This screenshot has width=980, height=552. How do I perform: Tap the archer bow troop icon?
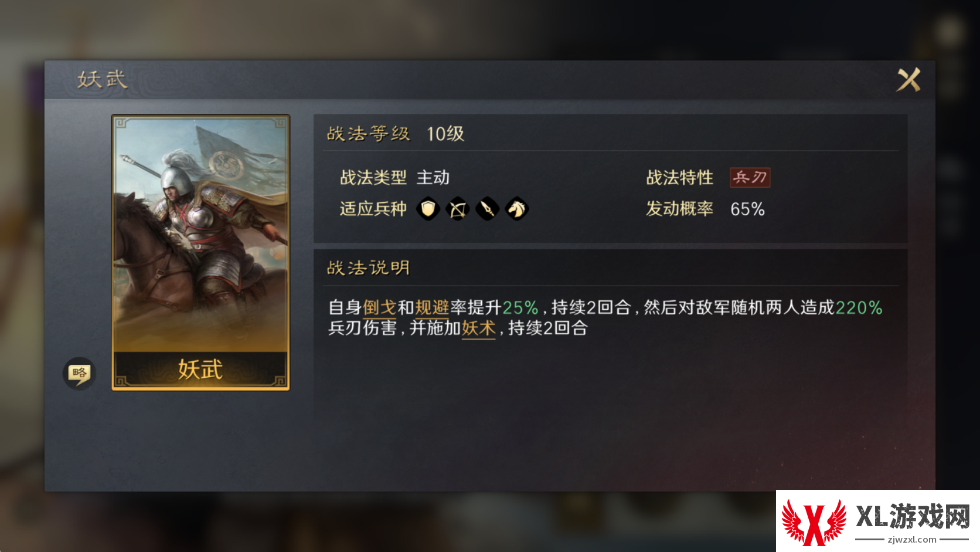pos(458,209)
